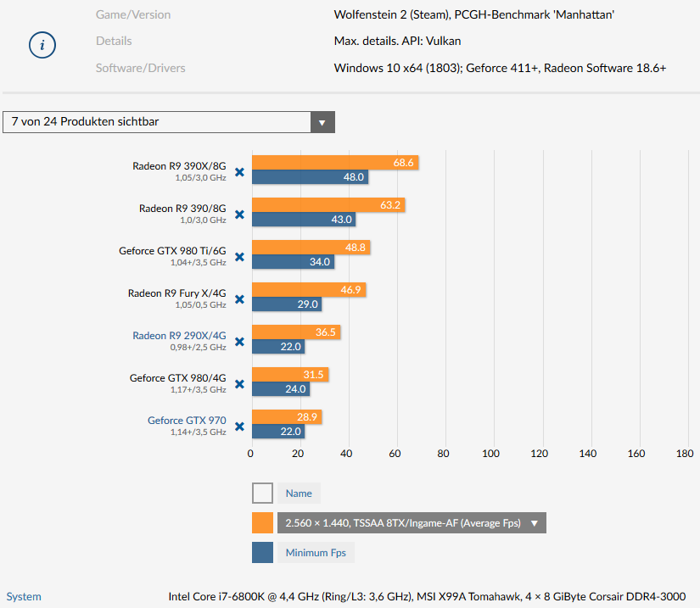
Task: Remove Geforce GTX 970 with its X icon
Action: 240,427
